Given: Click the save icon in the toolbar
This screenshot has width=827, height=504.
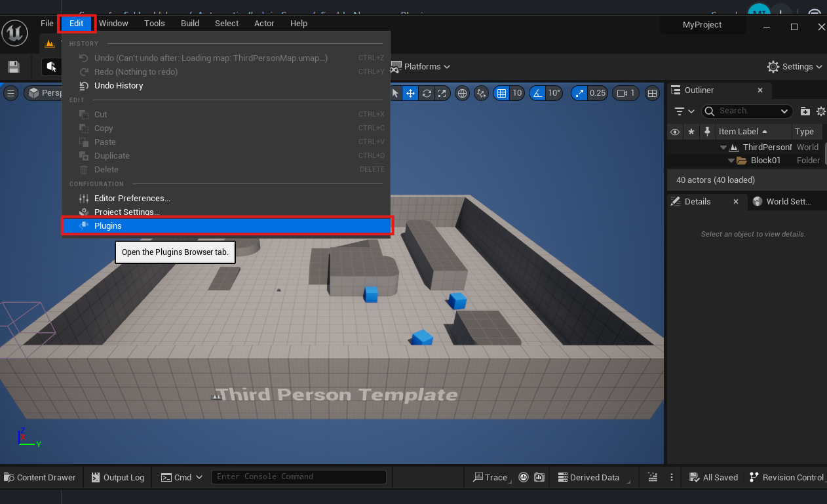Looking at the screenshot, I should point(13,67).
